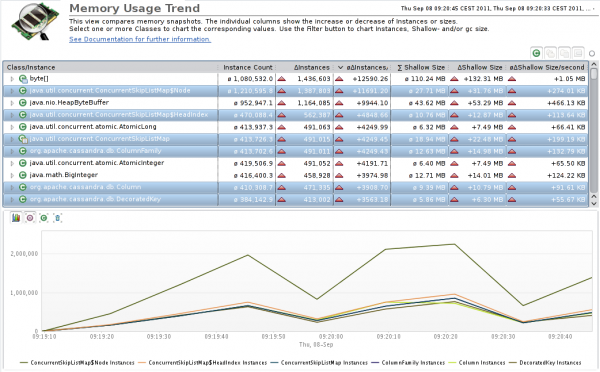Expand the java.nio.HeapByteBuffer row
600x372 pixels.
pos(12,103)
